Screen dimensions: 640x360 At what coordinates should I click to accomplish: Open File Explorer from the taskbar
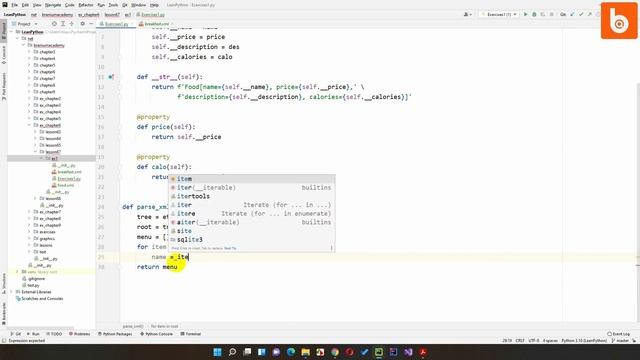[305, 352]
